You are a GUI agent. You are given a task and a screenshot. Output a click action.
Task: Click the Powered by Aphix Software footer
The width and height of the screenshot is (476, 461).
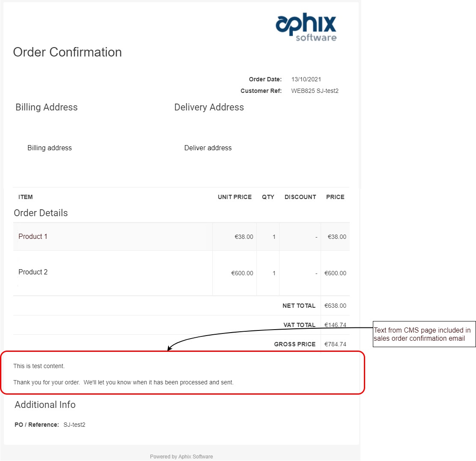181,457
